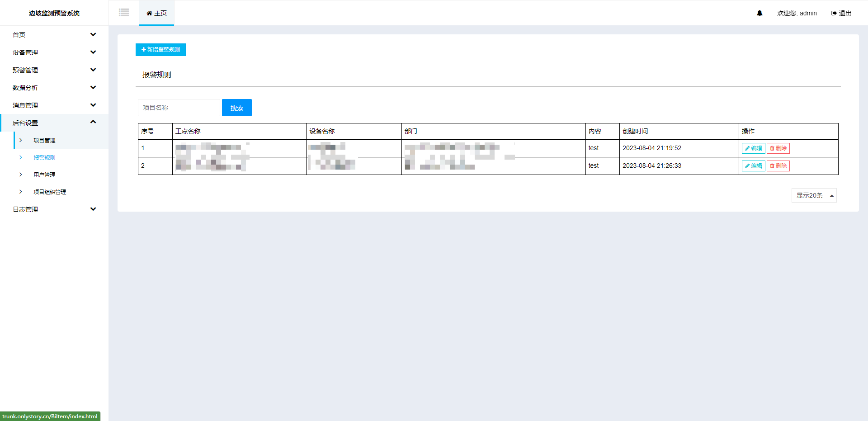This screenshot has width=868, height=421.
Task: Expand the 预警管理 sidebar menu
Action: click(54, 70)
